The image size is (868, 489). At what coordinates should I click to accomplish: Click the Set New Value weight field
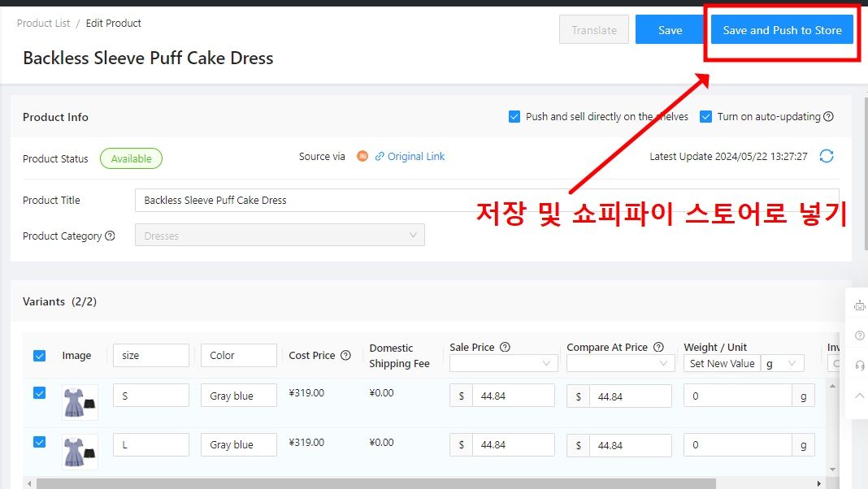[722, 363]
